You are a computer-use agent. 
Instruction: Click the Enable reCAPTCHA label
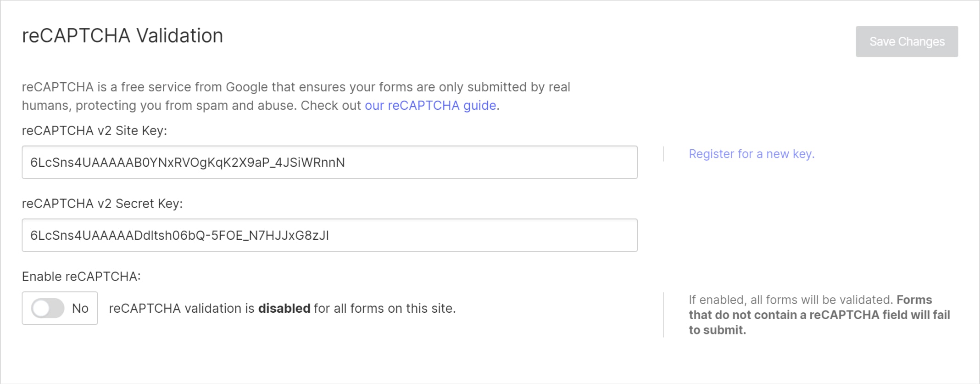point(83,276)
